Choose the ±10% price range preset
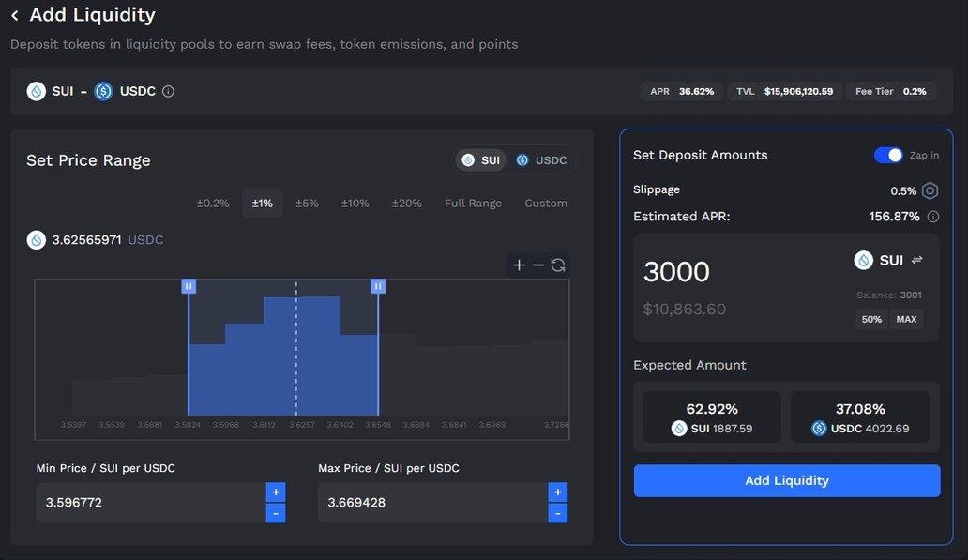968x560 pixels. click(355, 204)
